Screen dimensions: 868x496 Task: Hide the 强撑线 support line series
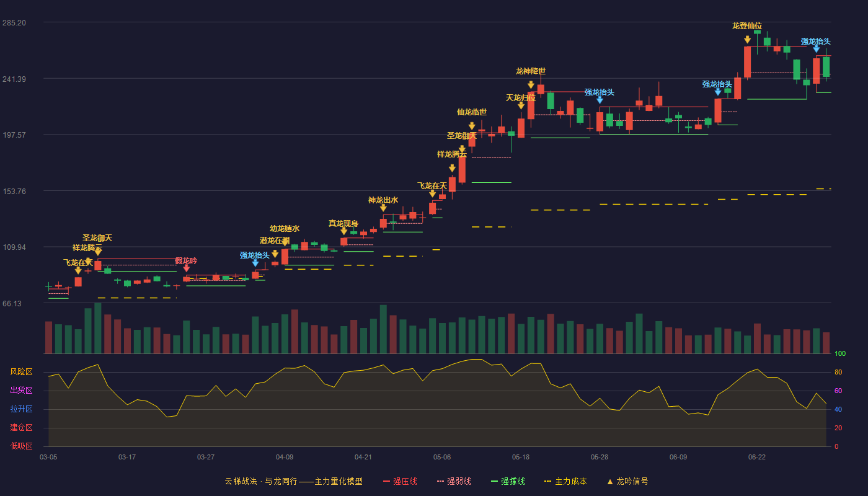point(508,481)
